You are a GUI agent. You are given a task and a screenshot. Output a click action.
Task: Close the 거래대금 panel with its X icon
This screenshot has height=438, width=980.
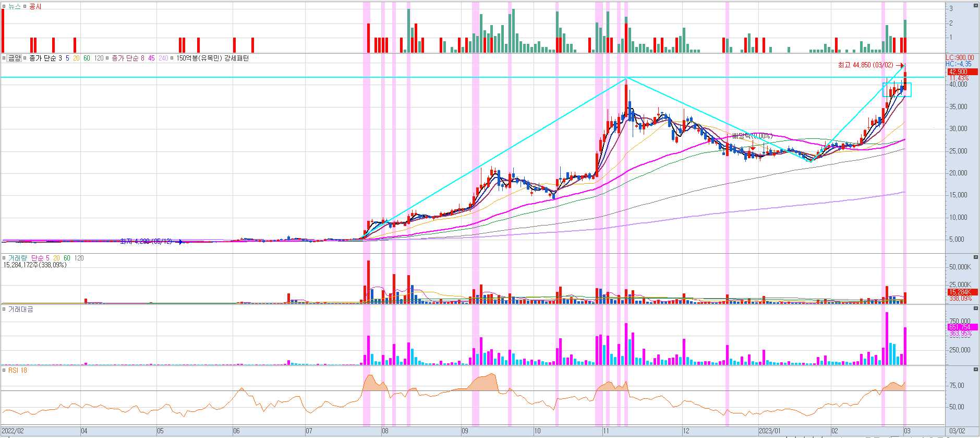coord(975,309)
